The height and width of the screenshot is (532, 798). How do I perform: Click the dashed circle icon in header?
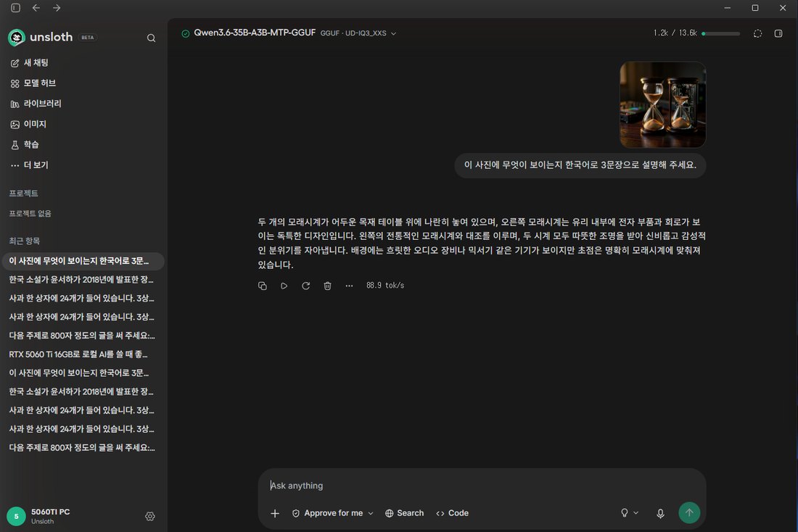point(757,33)
